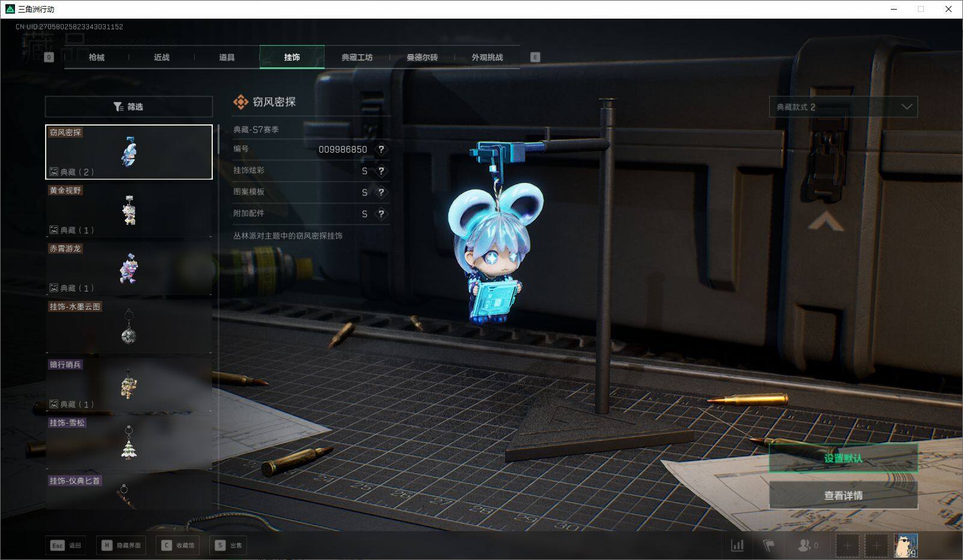Open the player avatar portrait
Viewport: 963px width, 560px height.
coord(905,546)
